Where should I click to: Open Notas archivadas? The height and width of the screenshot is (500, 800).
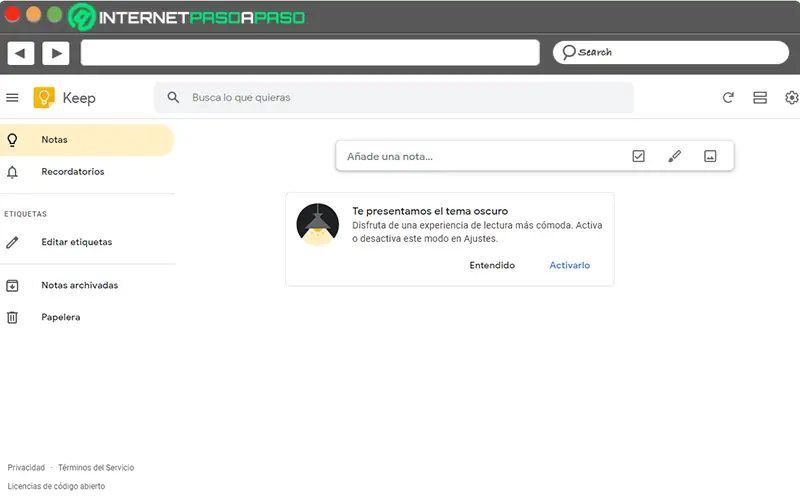pos(87,285)
